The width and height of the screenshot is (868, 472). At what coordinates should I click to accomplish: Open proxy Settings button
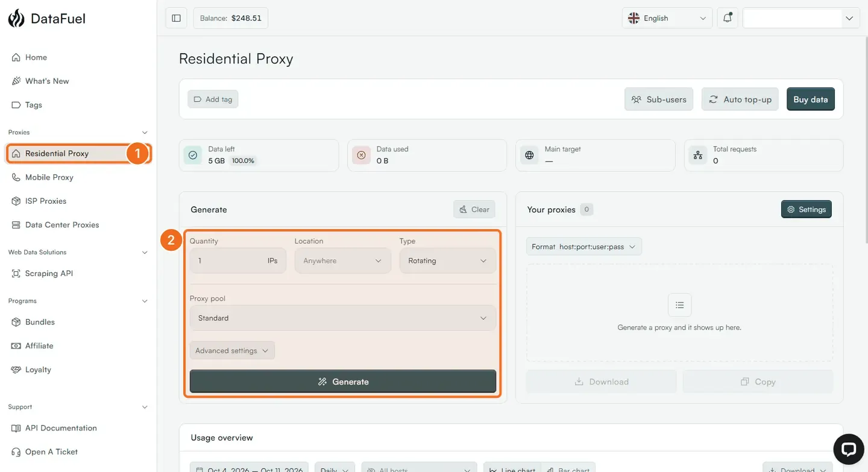click(807, 209)
